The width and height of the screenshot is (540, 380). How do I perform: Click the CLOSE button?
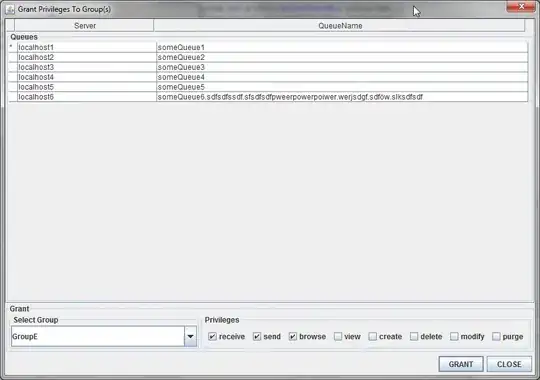point(509,364)
